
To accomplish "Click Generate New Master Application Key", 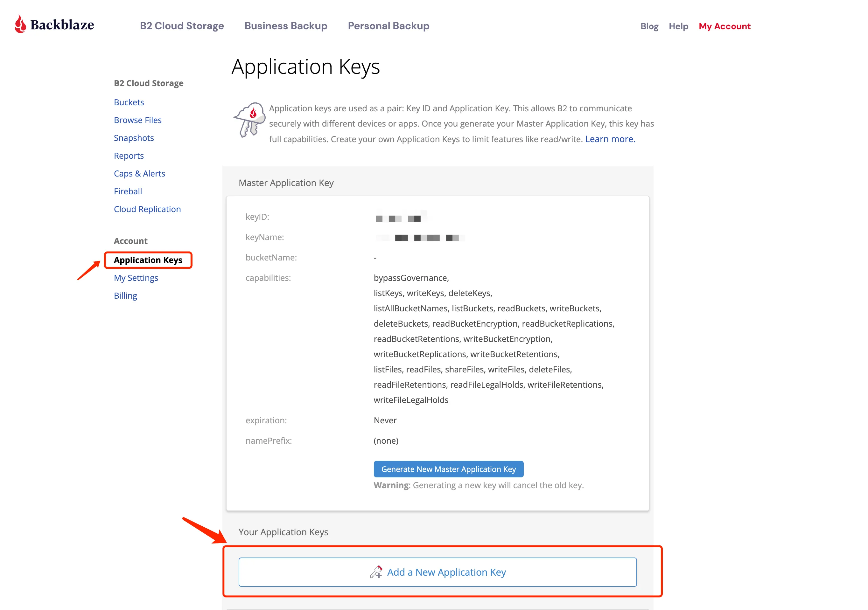I will [448, 469].
